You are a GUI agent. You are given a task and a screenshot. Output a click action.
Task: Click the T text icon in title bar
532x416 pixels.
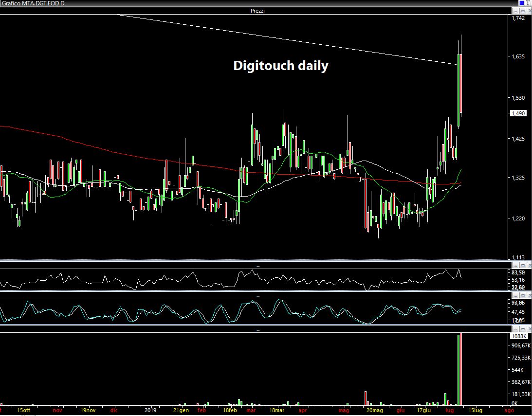pyautogui.click(x=527, y=3)
